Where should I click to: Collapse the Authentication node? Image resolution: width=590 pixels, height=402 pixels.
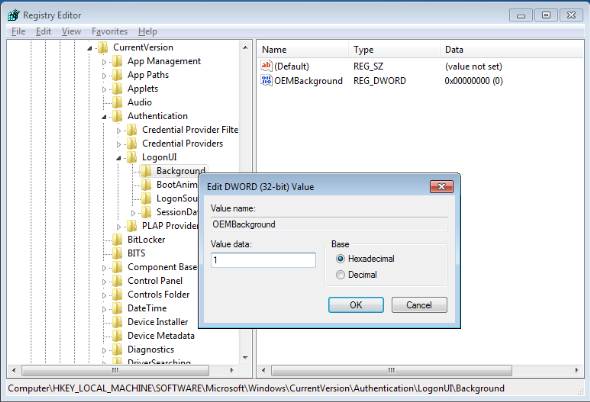click(x=104, y=117)
